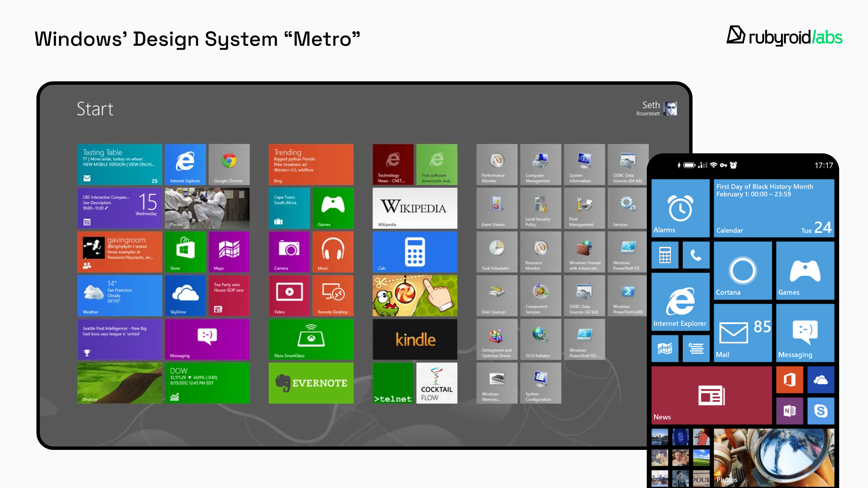This screenshot has width=868, height=488.
Task: Open the Camera tile
Action: 289,251
